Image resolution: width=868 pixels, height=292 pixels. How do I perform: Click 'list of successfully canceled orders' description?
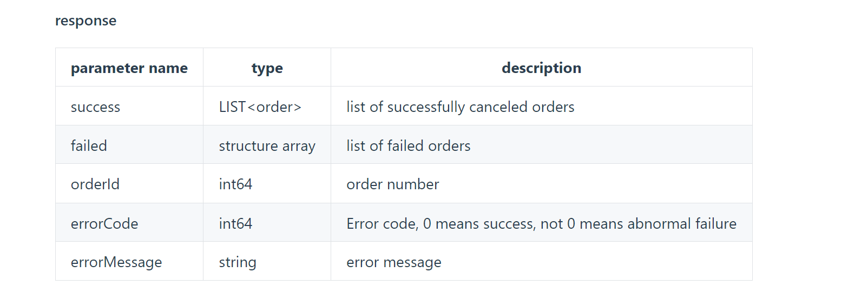coord(461,107)
